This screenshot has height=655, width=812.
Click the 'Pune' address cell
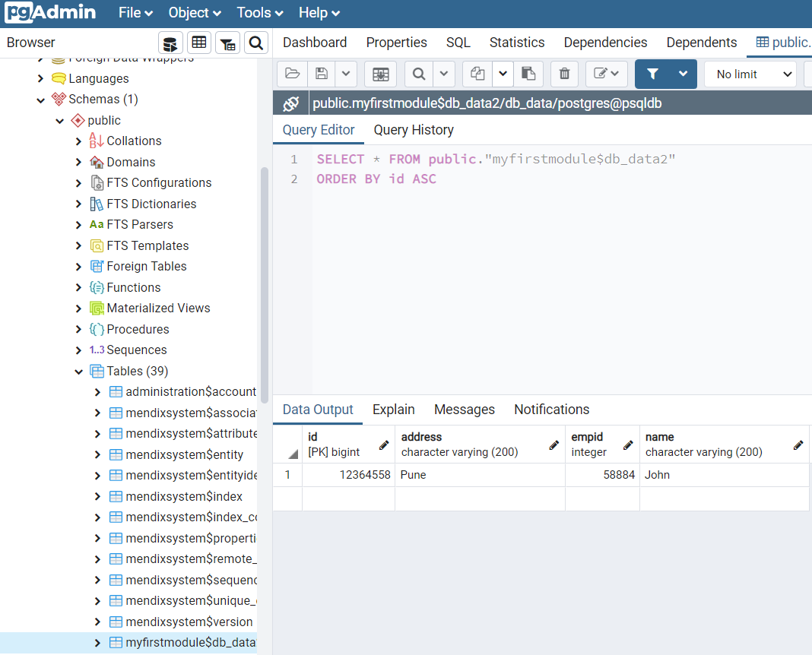[x=480, y=475]
